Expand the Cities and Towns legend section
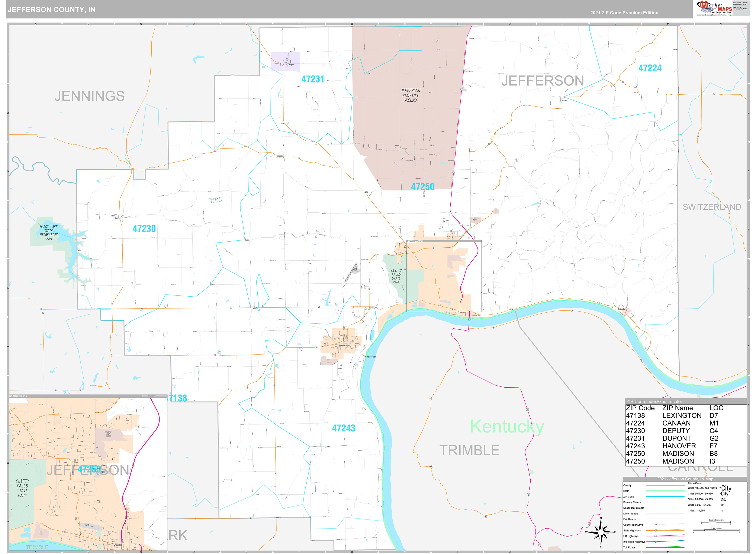Viewport: 756px width, 554px height. [x=695, y=483]
